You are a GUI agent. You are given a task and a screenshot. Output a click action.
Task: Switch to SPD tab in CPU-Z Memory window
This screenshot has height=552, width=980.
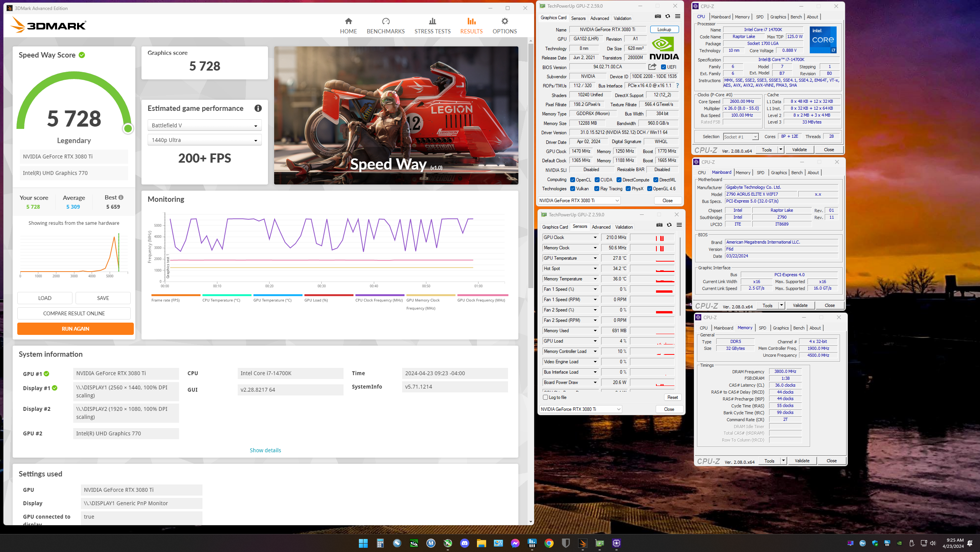pyautogui.click(x=762, y=328)
